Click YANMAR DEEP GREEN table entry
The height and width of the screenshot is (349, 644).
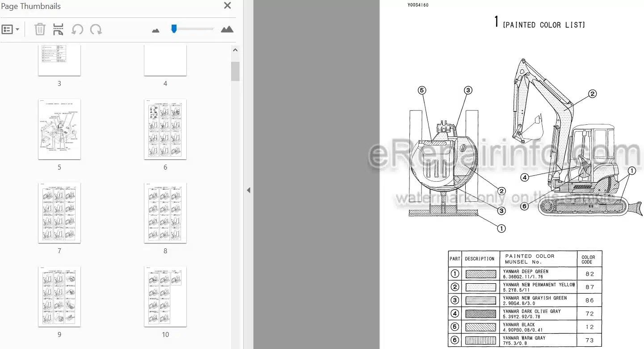click(x=538, y=274)
